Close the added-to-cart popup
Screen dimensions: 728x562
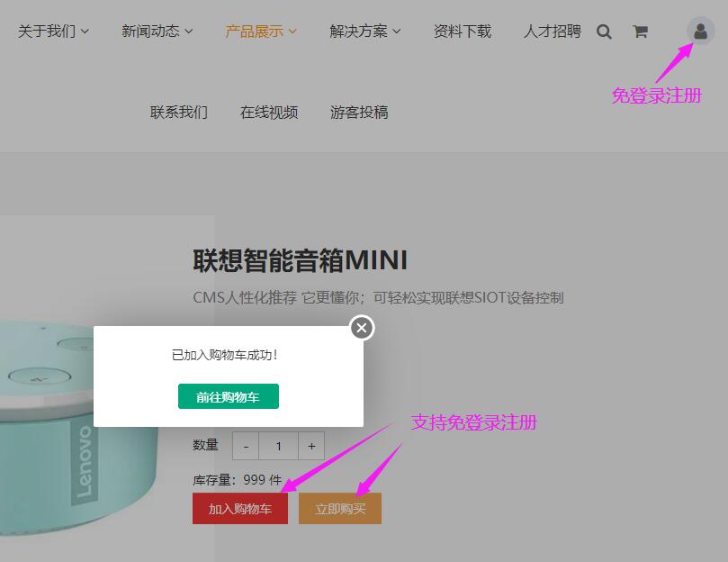pos(362,328)
